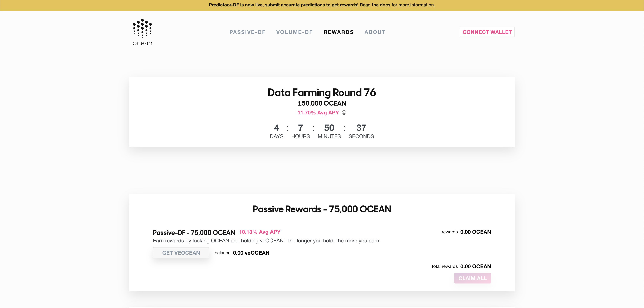Go to the About page
644x308 pixels.
(x=375, y=32)
